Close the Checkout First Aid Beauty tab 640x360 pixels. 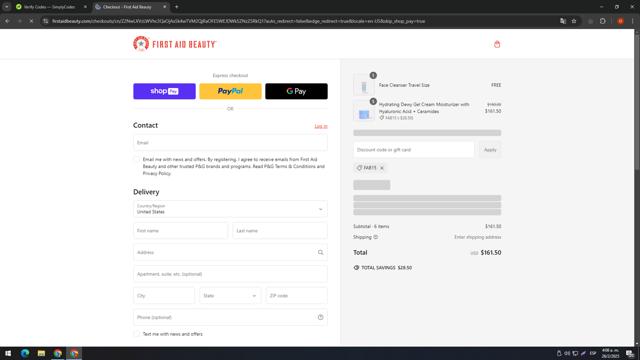point(164,7)
